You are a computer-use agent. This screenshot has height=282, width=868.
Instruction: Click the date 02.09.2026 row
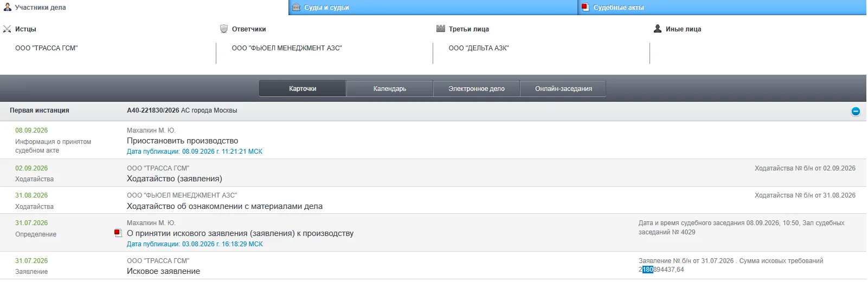click(31, 168)
